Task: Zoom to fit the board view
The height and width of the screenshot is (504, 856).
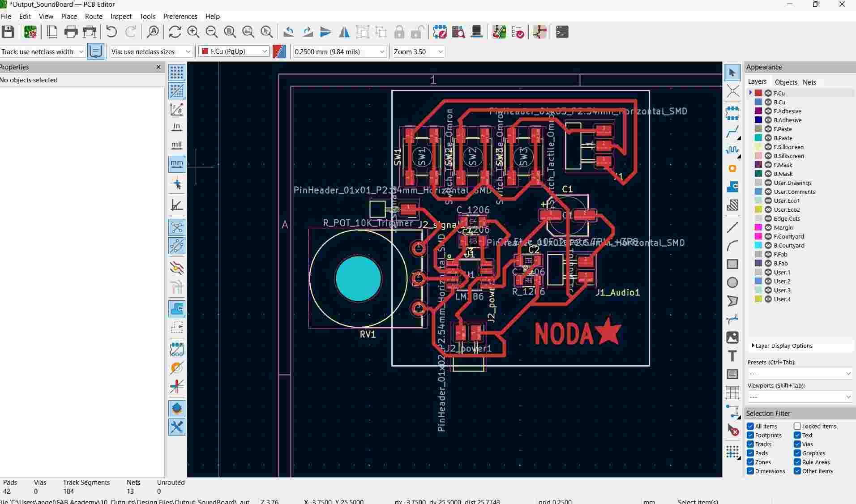Action: pos(230,32)
